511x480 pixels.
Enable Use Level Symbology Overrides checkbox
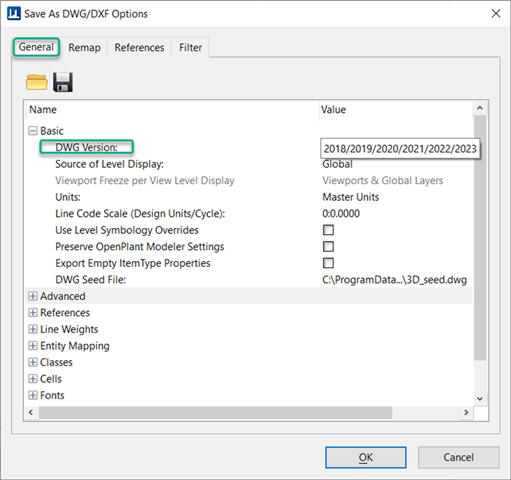pos(328,230)
